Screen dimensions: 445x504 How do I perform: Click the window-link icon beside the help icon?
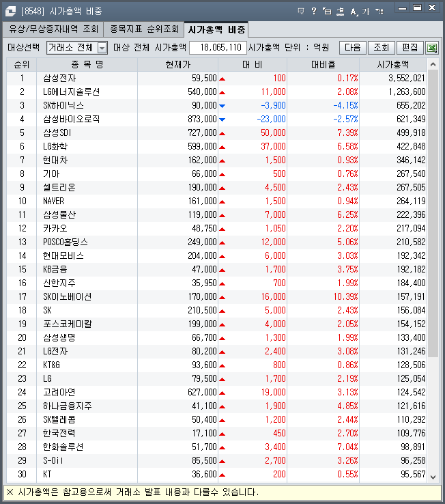pos(327,11)
